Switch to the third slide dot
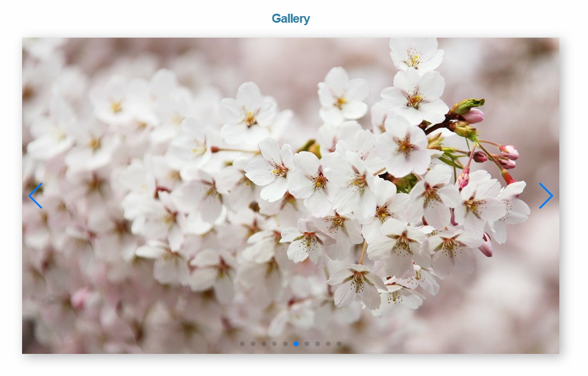This screenshot has width=588, height=376. [x=263, y=344]
